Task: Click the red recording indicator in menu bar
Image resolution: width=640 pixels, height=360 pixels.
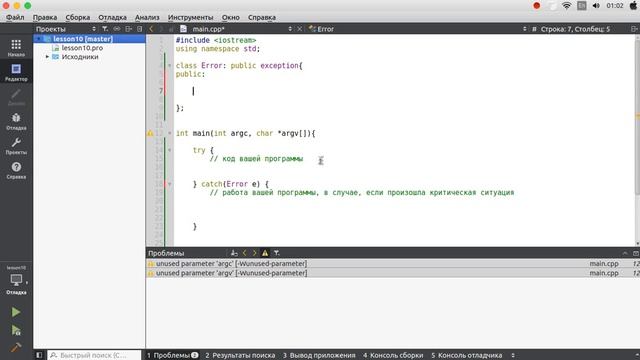Action: [x=537, y=6]
